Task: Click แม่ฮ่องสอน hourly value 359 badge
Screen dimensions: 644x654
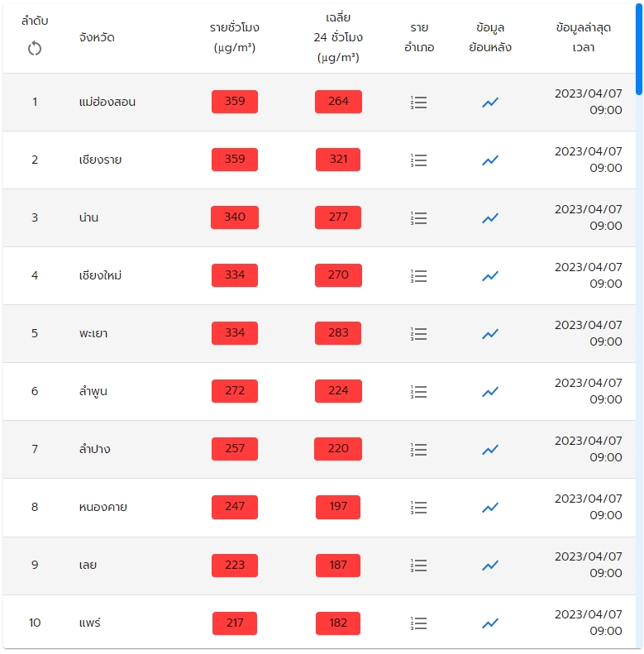Action: (x=235, y=102)
